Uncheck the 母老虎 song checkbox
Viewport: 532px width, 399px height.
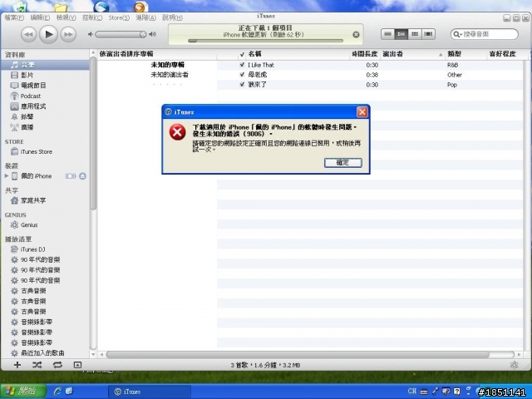point(242,75)
